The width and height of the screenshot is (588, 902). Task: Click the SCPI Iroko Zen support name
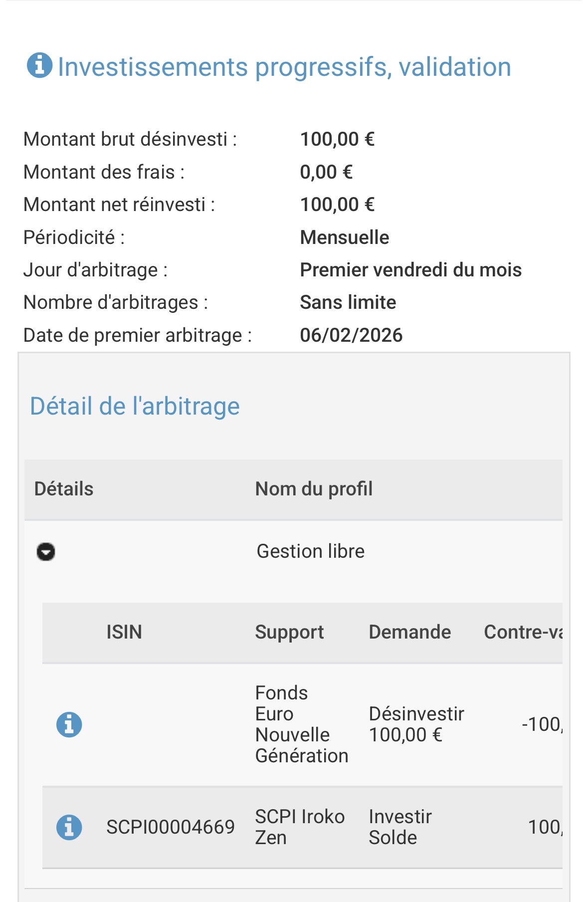pyautogui.click(x=299, y=827)
